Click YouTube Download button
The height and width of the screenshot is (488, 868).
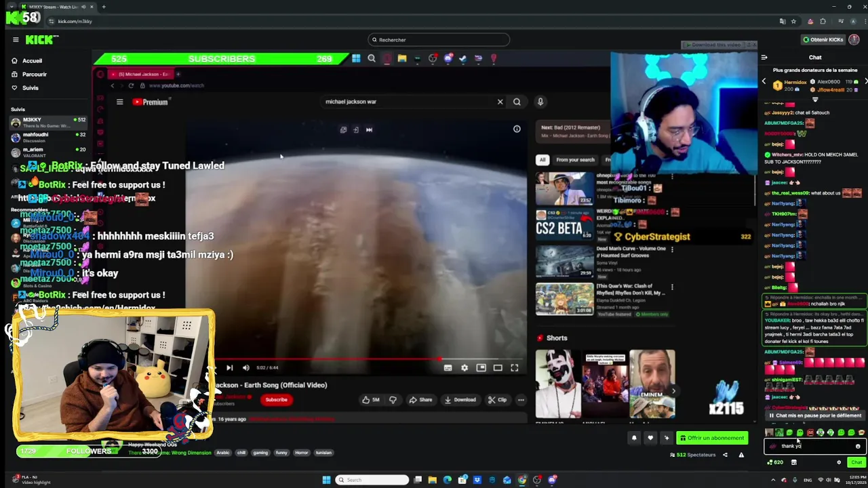point(460,400)
